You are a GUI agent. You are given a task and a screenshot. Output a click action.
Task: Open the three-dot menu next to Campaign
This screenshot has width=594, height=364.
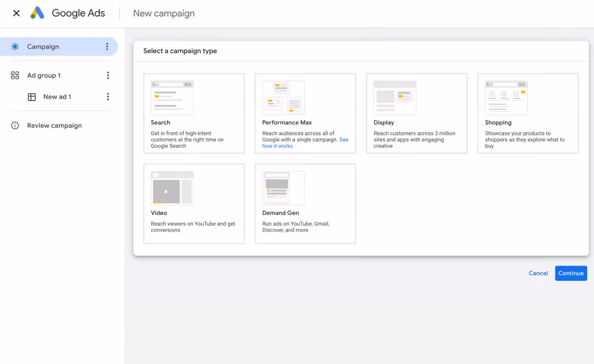[x=107, y=46]
